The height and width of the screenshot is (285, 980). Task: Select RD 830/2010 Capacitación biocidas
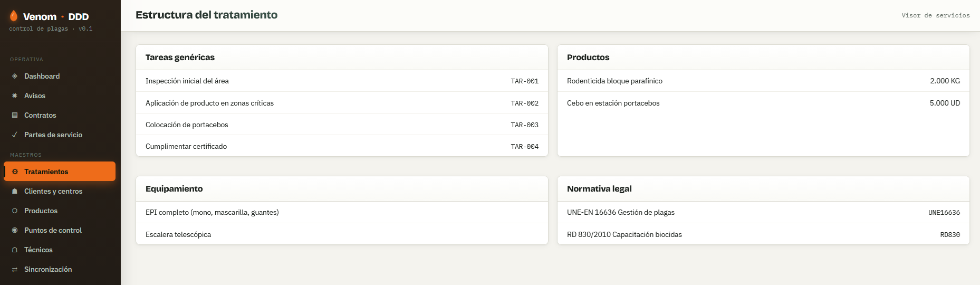(x=763, y=234)
